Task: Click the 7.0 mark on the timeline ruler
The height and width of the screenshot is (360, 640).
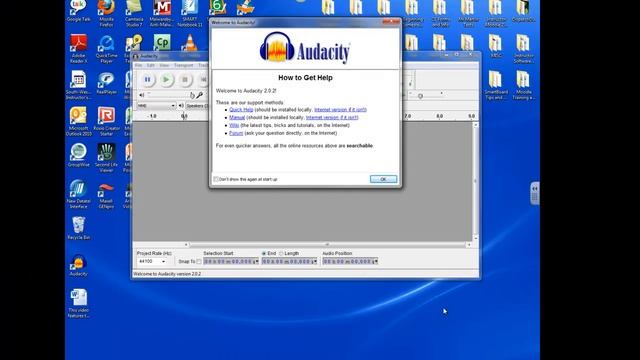Action: coord(407,116)
